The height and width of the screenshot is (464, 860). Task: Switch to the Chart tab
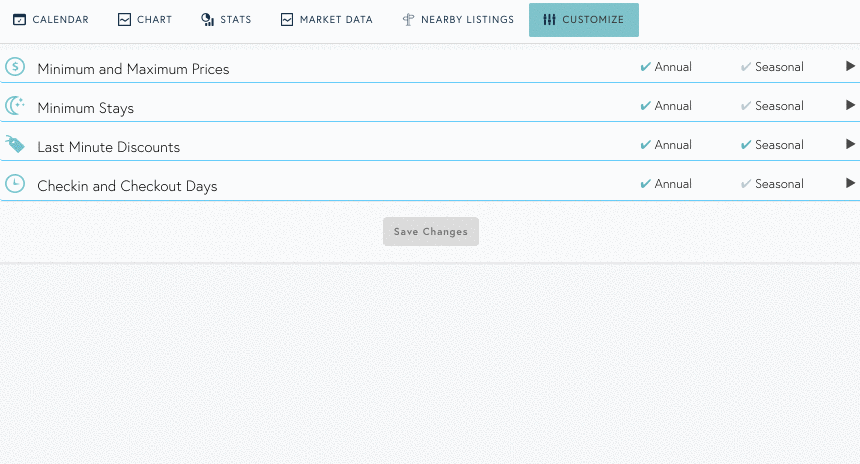[x=145, y=20]
